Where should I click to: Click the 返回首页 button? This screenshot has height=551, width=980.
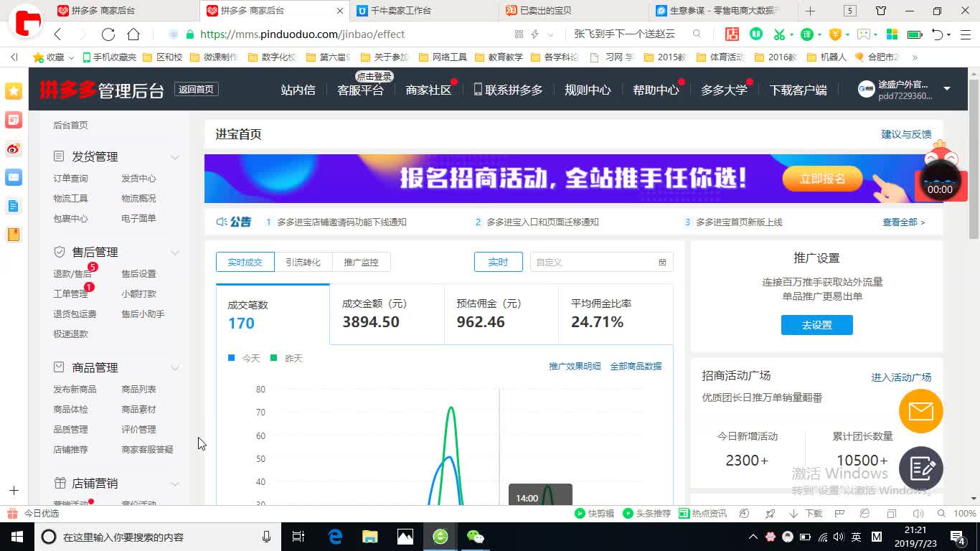point(196,89)
